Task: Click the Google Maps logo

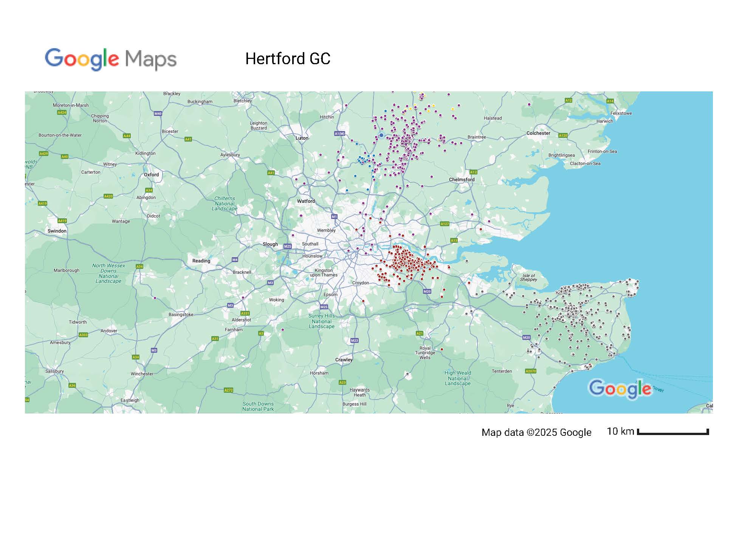Action: (110, 59)
